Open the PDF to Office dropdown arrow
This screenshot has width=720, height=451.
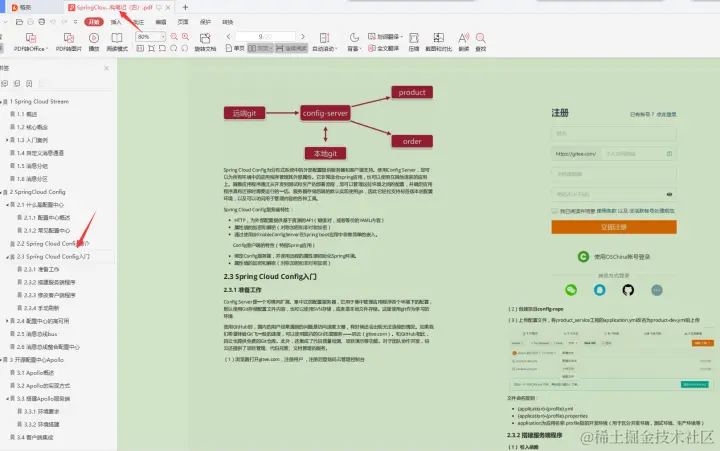pos(47,49)
